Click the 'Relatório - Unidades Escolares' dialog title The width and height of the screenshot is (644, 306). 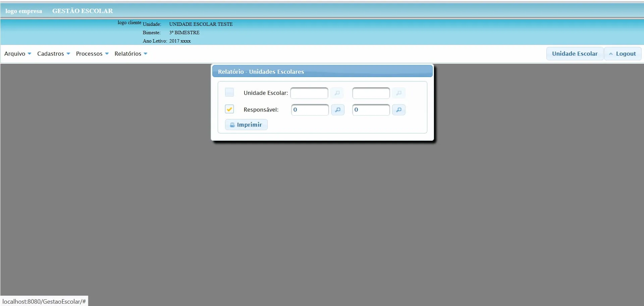coord(261,72)
